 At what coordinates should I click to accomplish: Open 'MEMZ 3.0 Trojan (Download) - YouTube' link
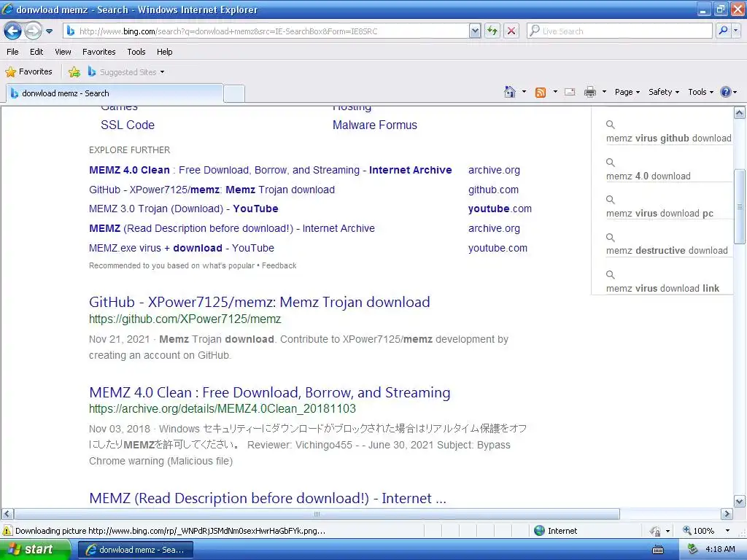(x=183, y=209)
